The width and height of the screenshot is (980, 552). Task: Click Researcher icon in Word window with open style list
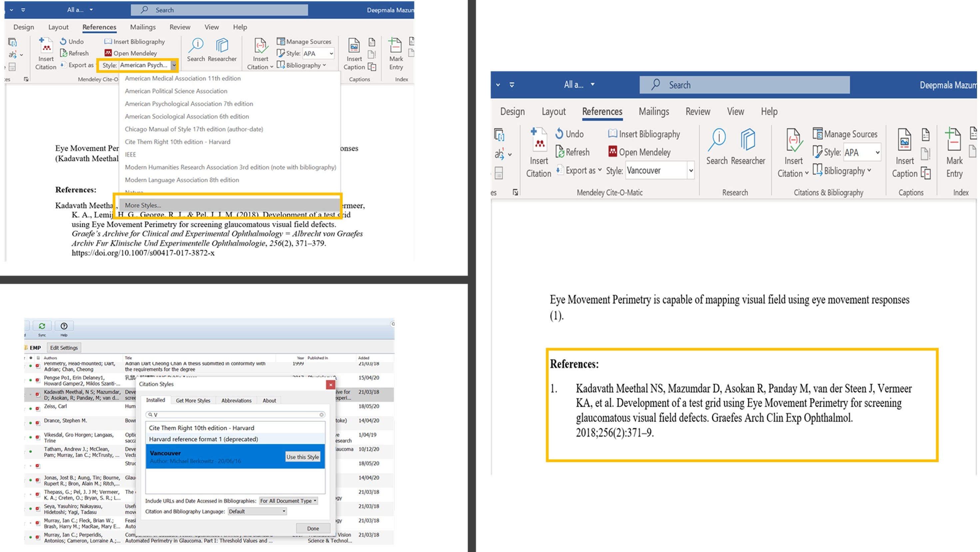tap(222, 45)
